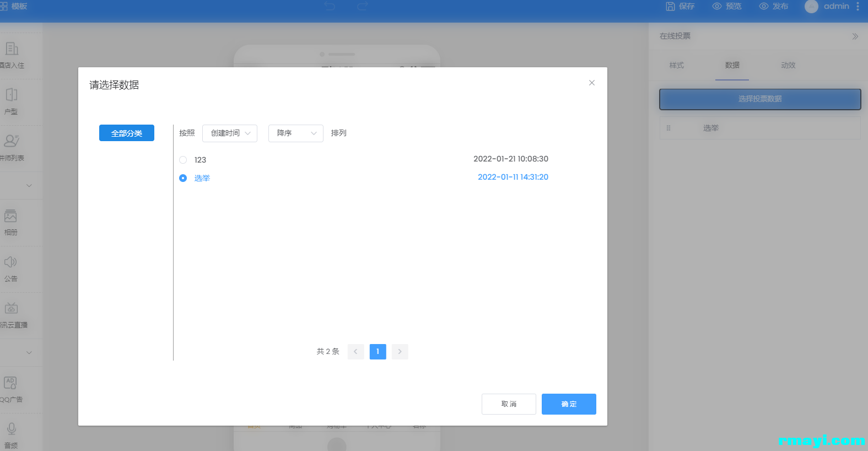This screenshot has height=451, width=868.
Task: Select the QQ广告 ad component icon
Action: [x=10, y=383]
